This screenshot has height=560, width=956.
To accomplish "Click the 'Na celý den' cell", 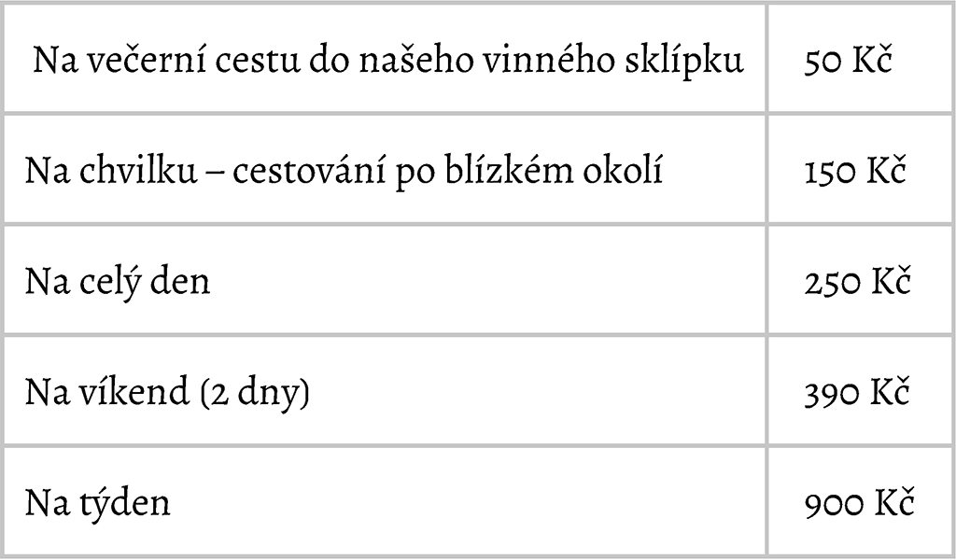I will click(385, 280).
